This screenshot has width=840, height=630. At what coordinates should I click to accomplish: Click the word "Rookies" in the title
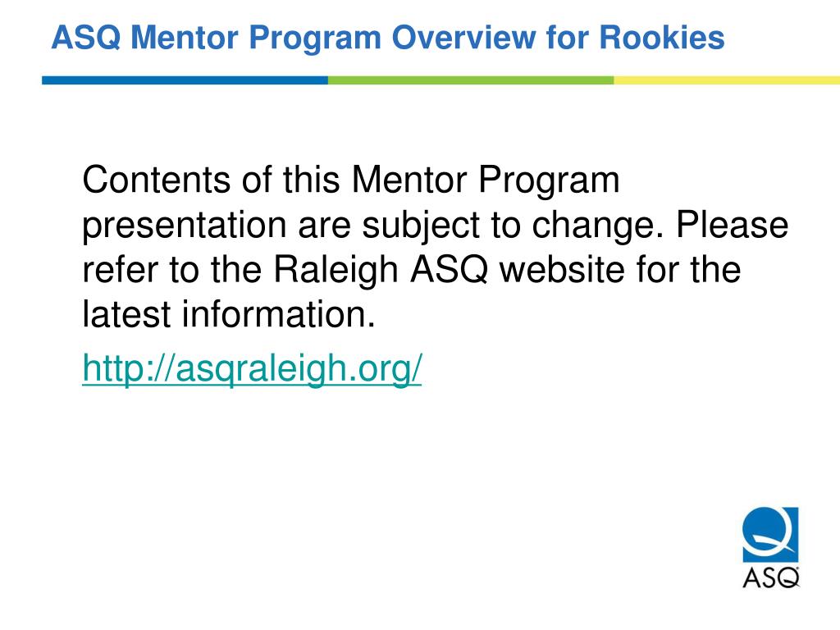pos(662,38)
